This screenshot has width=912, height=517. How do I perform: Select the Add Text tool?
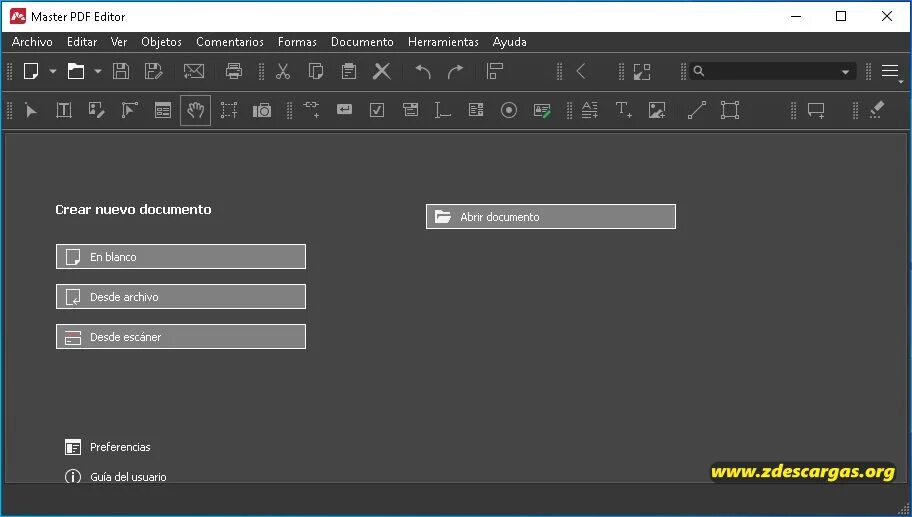click(x=624, y=110)
